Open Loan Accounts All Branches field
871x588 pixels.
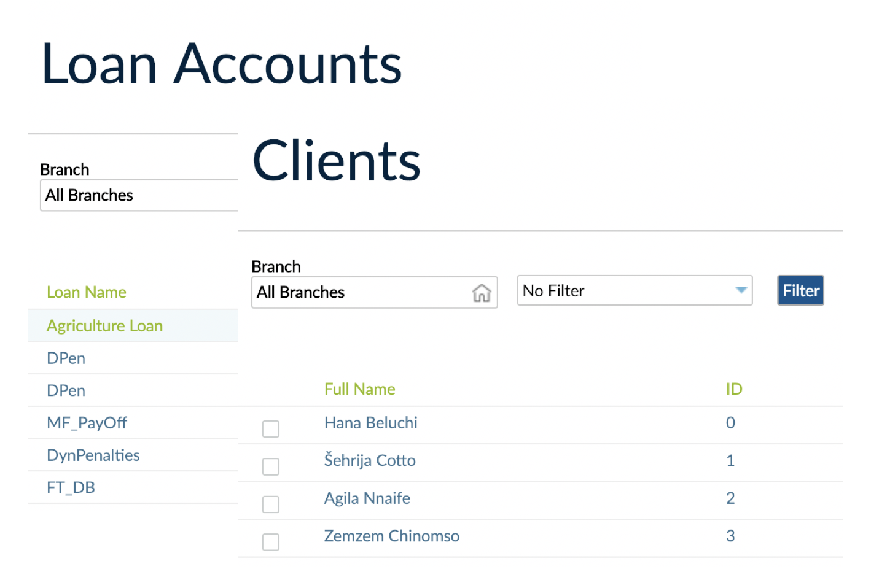[x=138, y=196]
